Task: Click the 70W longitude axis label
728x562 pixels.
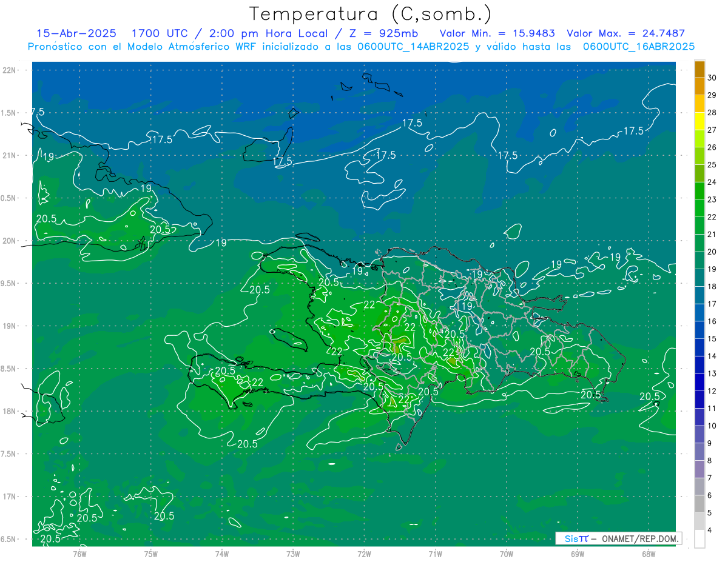Action: 507,554
